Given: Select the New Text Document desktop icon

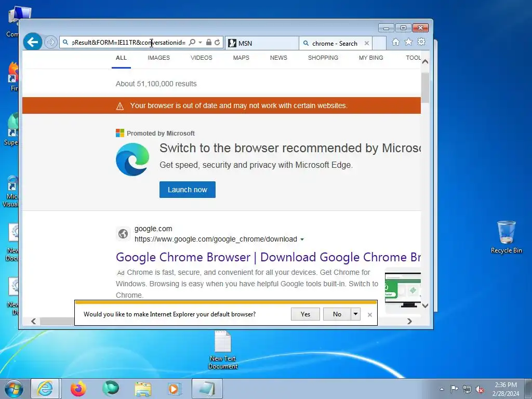Looking at the screenshot, I should click(x=223, y=350).
